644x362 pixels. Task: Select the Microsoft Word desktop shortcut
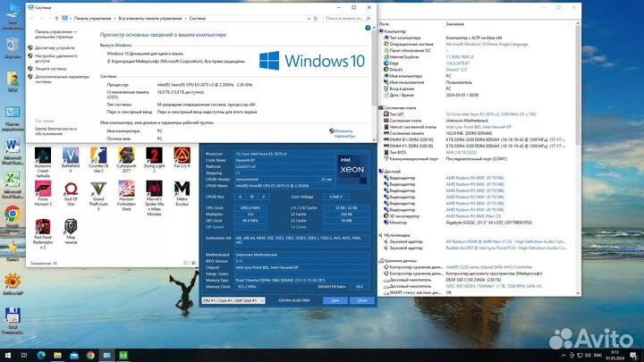point(13,151)
